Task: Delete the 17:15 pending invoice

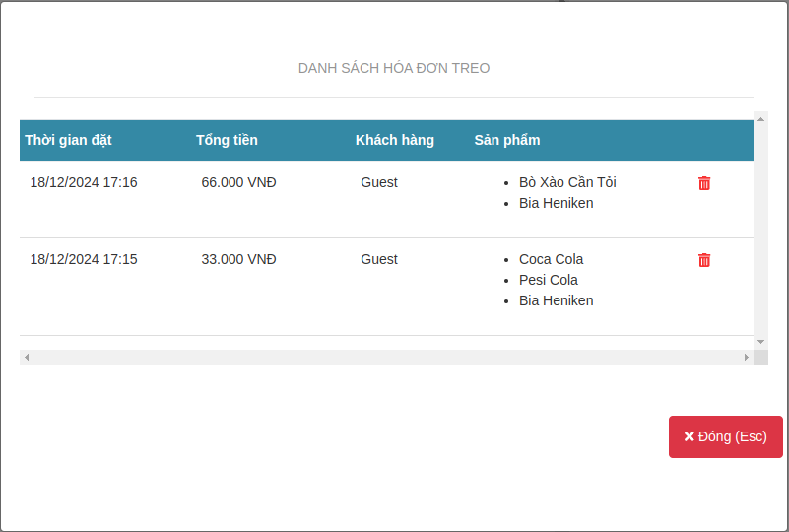Action: [x=704, y=260]
